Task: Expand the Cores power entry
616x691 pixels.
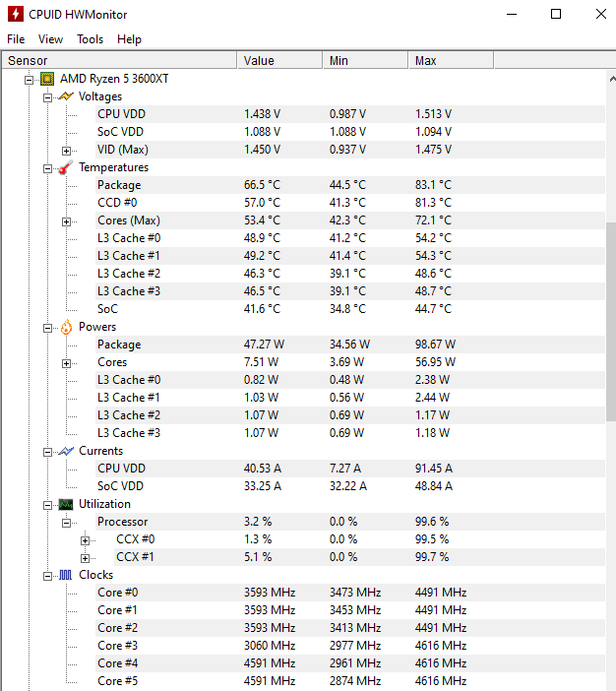Action: click(66, 363)
